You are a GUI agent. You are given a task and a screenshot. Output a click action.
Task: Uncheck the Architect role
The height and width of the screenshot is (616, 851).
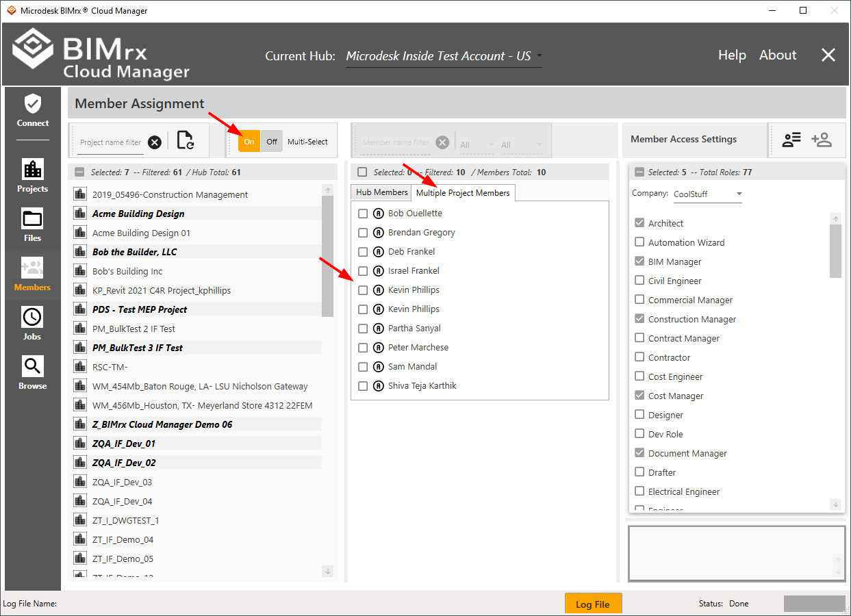[x=639, y=223]
